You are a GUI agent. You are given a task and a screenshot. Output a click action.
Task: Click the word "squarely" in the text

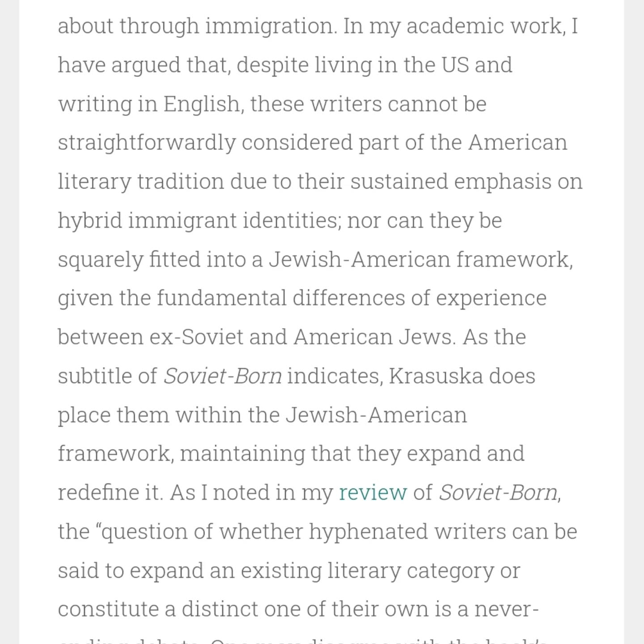tap(100, 260)
